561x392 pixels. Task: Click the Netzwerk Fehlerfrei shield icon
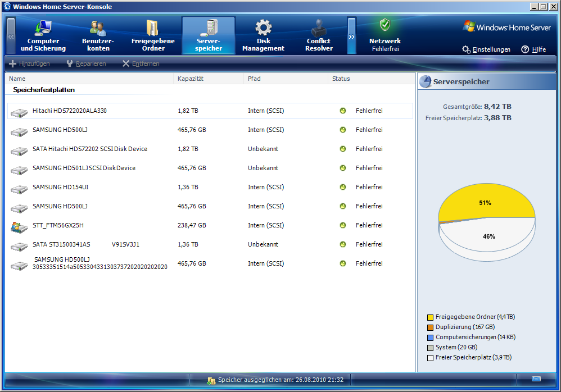tap(385, 25)
